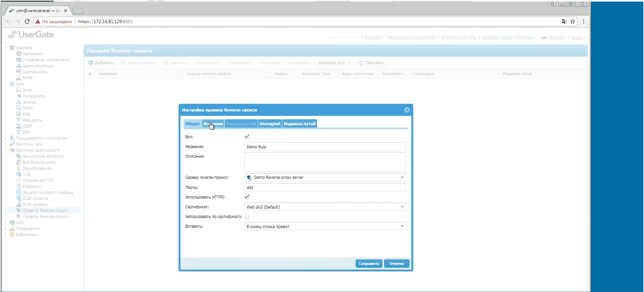
Task: Click the Веб-безопасность icon
Action: (19, 162)
